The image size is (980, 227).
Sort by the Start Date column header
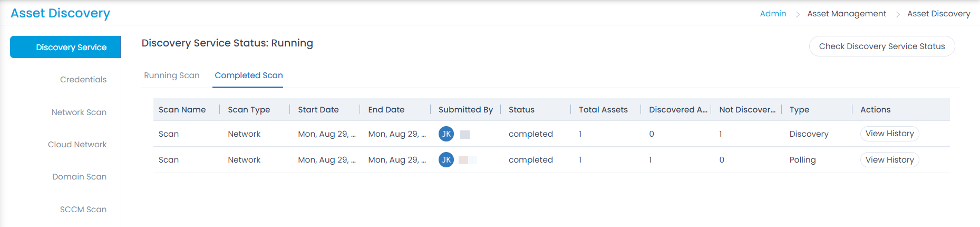coord(318,110)
